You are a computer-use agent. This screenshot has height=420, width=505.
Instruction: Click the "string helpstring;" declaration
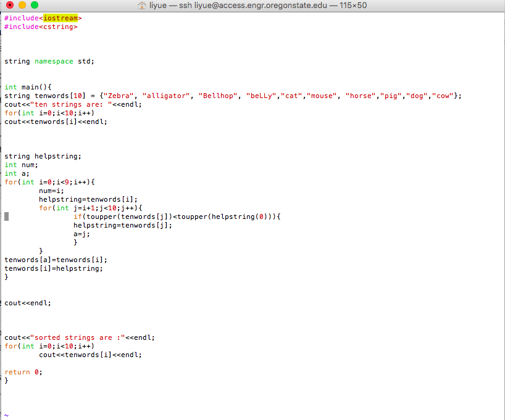click(x=43, y=156)
